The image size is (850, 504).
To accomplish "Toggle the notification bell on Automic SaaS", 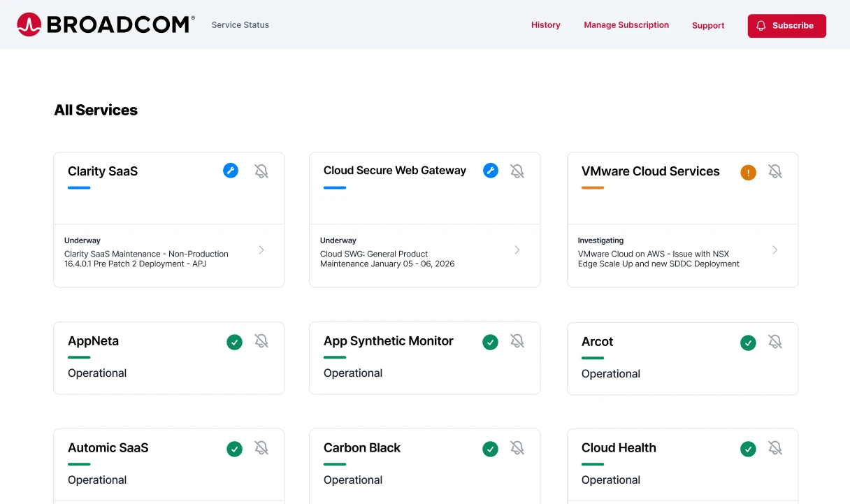I will [x=261, y=448].
